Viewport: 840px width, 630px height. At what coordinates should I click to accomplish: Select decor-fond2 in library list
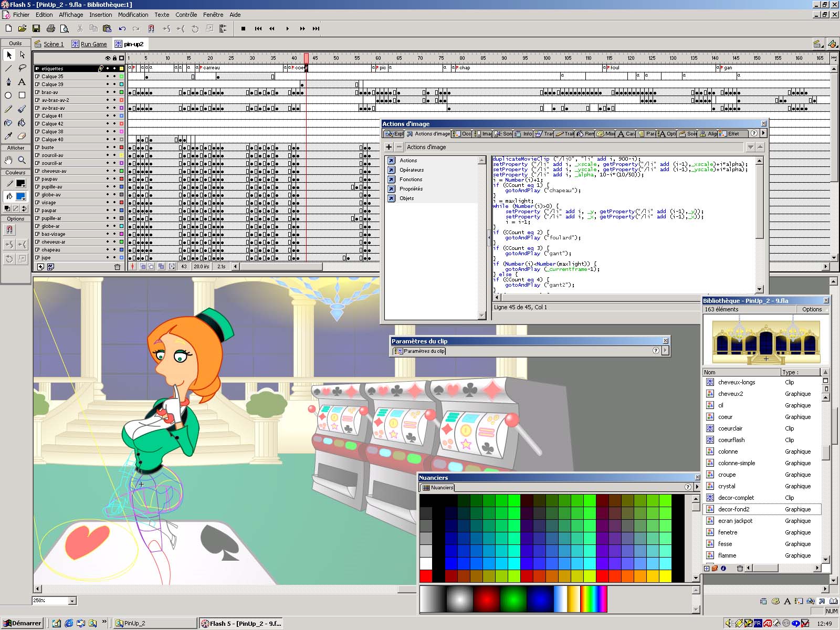tap(762, 509)
